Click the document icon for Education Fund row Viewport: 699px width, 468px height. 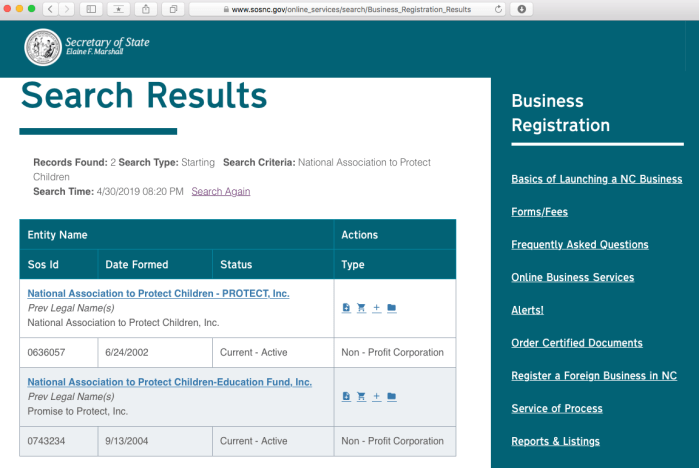pyautogui.click(x=346, y=396)
